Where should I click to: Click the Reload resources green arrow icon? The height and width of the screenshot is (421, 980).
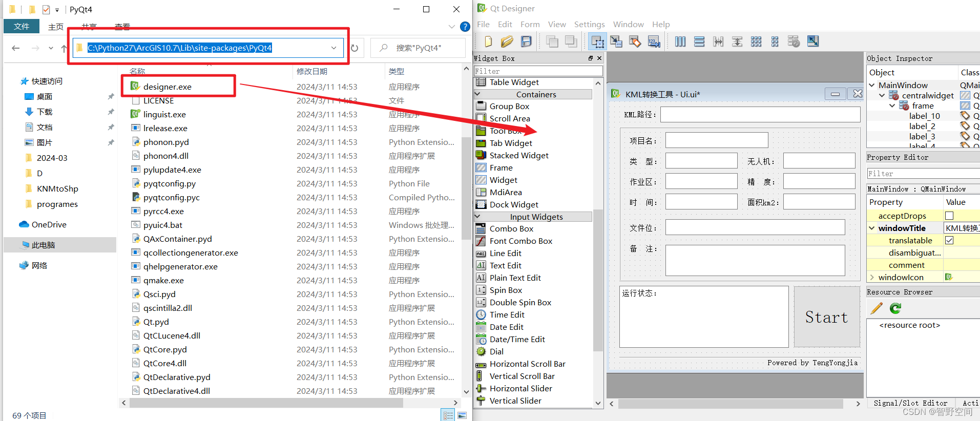point(895,308)
